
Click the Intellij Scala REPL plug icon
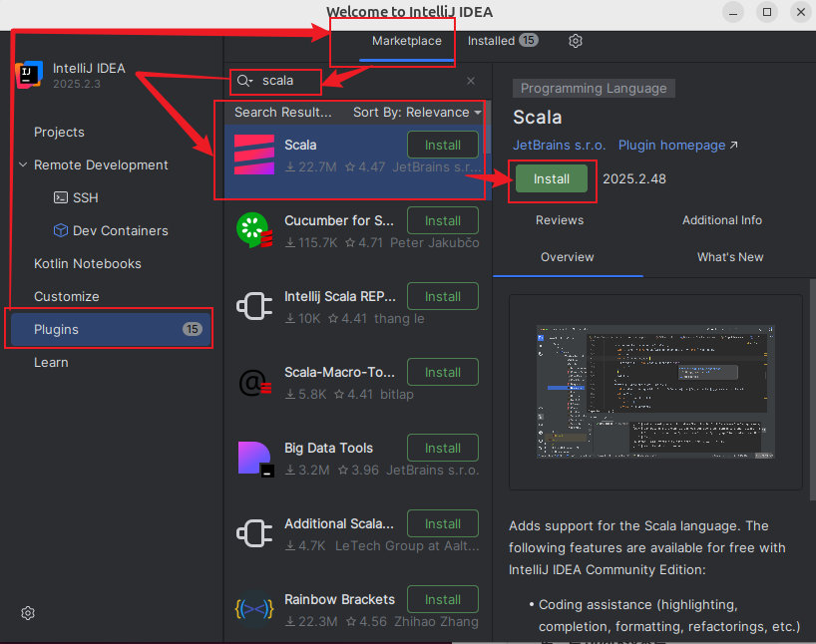pos(254,306)
